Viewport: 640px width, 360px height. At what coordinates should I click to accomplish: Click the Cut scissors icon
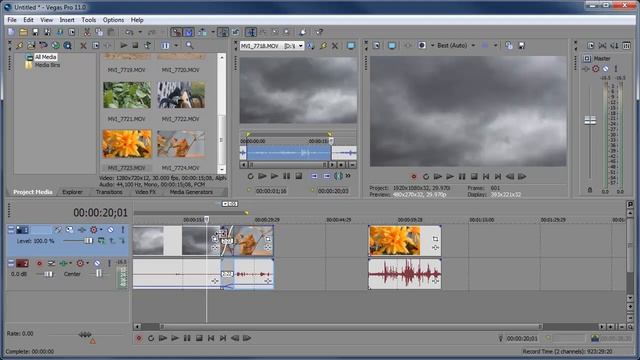[x=87, y=32]
